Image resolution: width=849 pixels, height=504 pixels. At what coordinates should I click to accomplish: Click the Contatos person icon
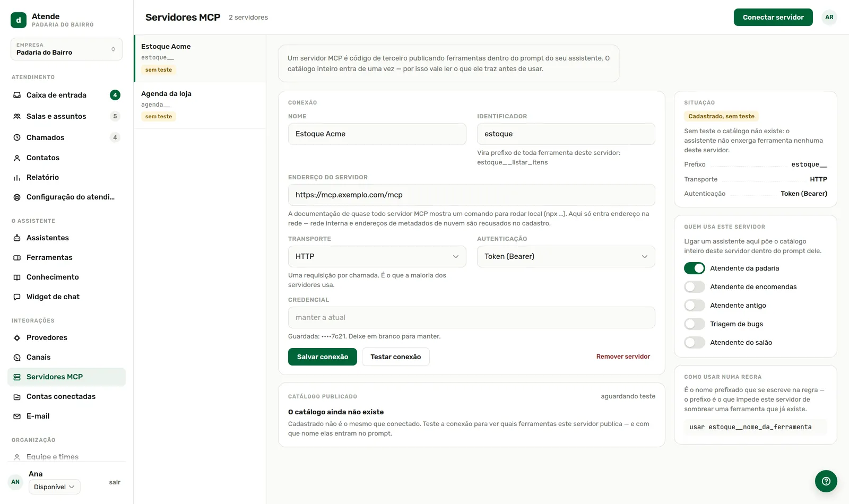(17, 158)
